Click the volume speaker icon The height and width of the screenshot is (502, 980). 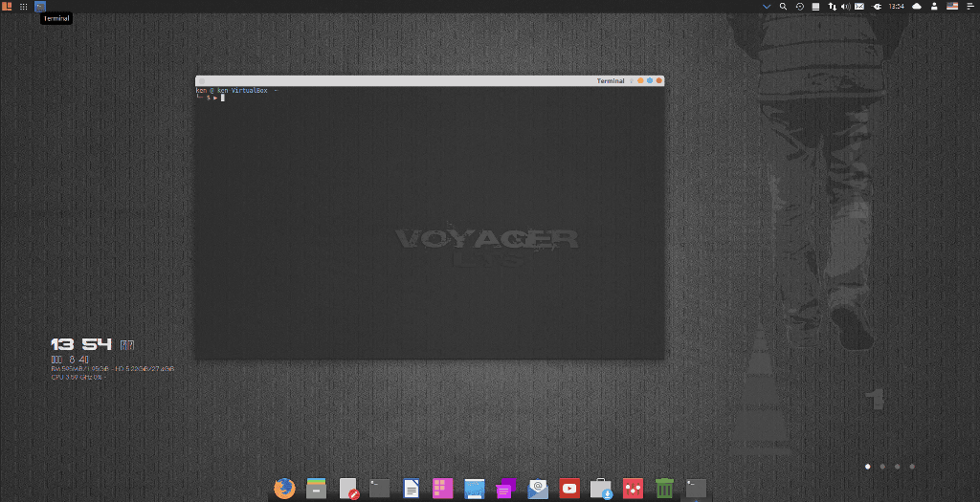click(845, 7)
